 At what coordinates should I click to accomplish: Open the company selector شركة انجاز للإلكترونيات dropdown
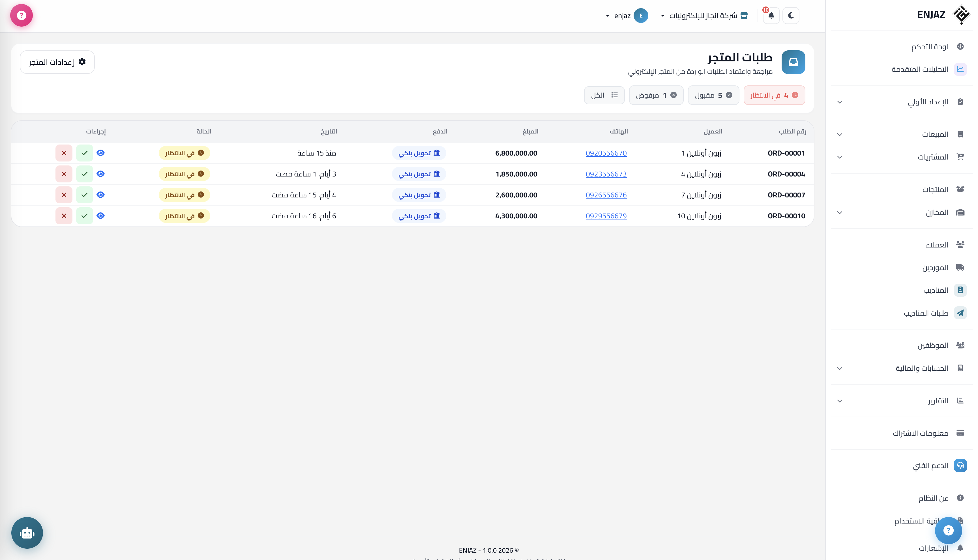pos(704,15)
